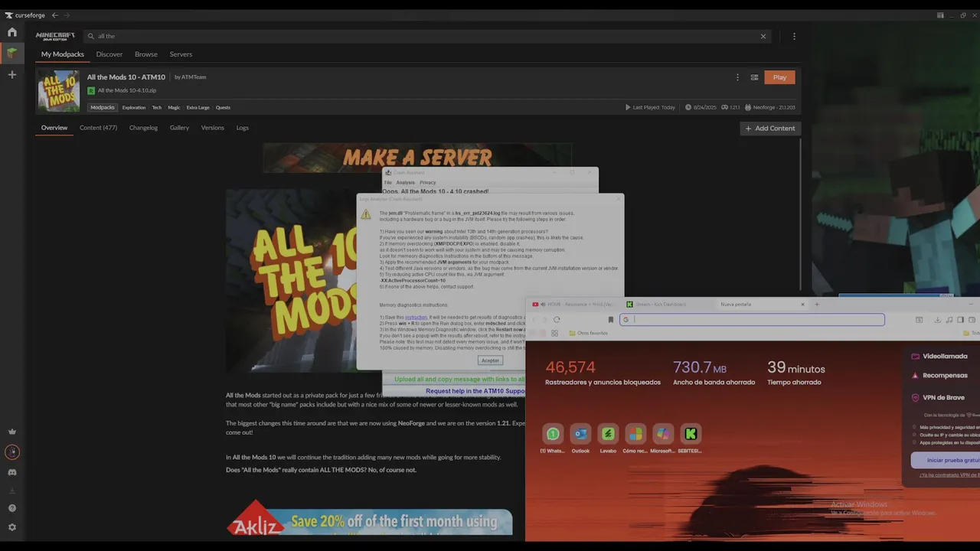Click the ATMTeam author link

coord(193,77)
